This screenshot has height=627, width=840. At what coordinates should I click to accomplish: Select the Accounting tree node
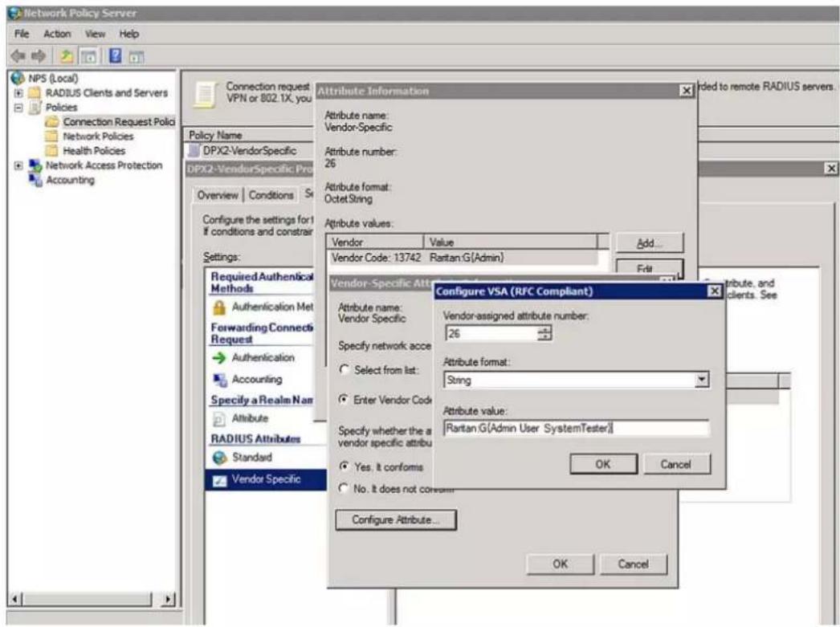pos(62,180)
